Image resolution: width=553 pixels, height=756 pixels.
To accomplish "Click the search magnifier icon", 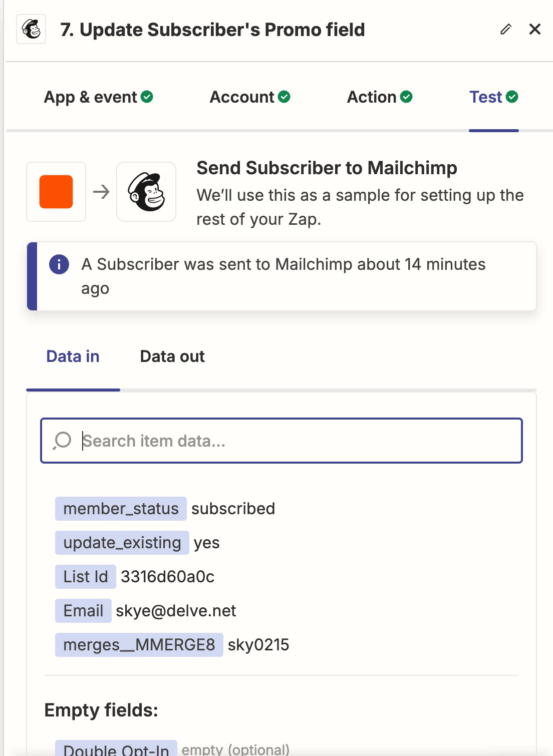I will coord(63,441).
